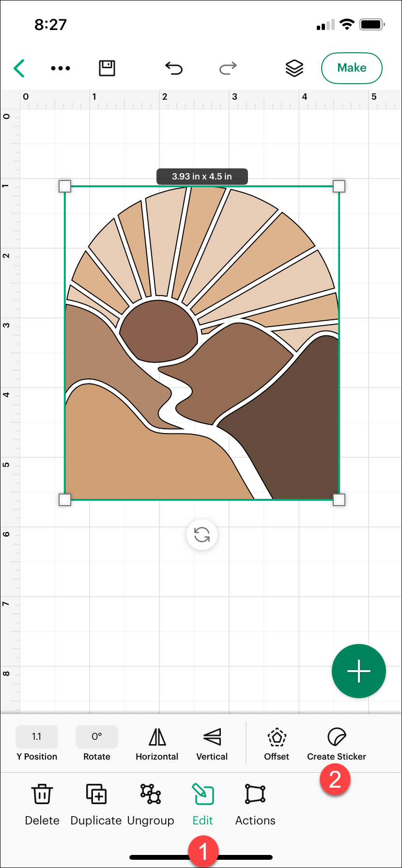Undo the last action
Screen dimensions: 402x868
(174, 68)
